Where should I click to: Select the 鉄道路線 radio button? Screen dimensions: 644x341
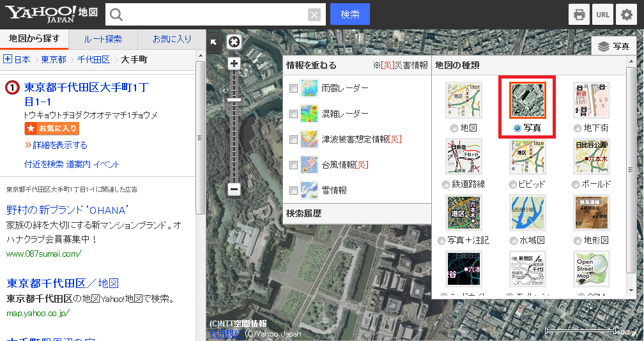tap(446, 185)
